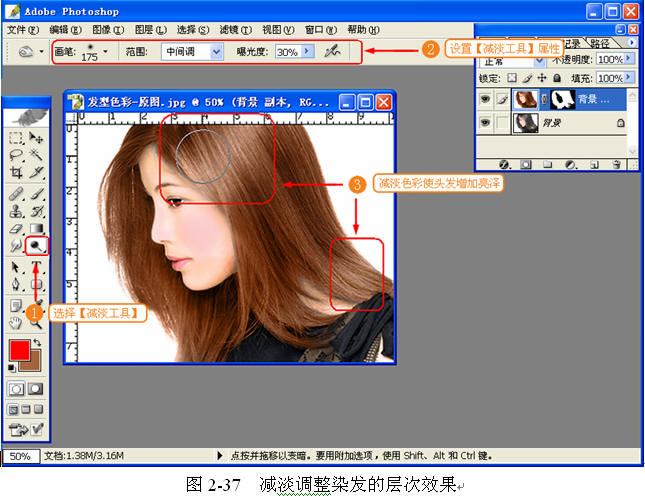Open the brush preset picker arrow
This screenshot has width=645, height=500.
tap(106, 51)
